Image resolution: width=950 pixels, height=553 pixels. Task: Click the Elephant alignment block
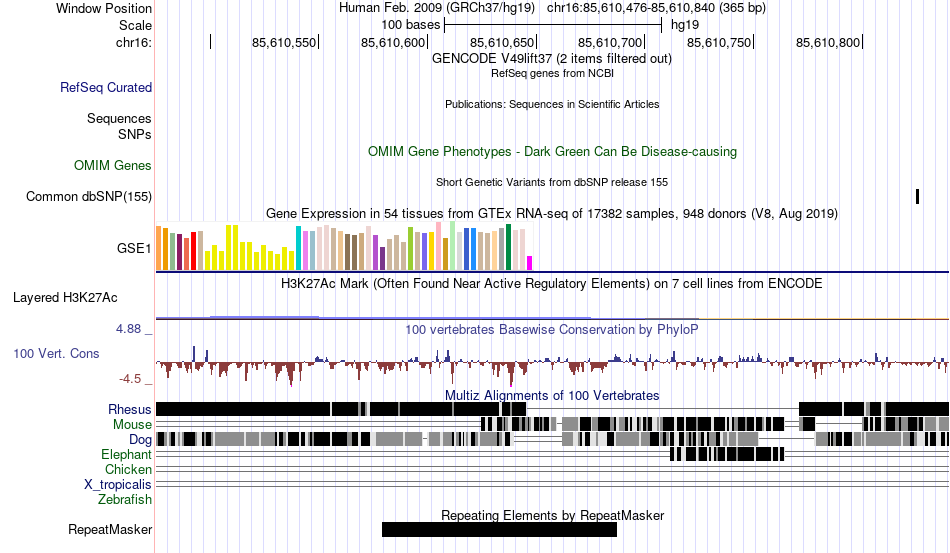[727, 454]
